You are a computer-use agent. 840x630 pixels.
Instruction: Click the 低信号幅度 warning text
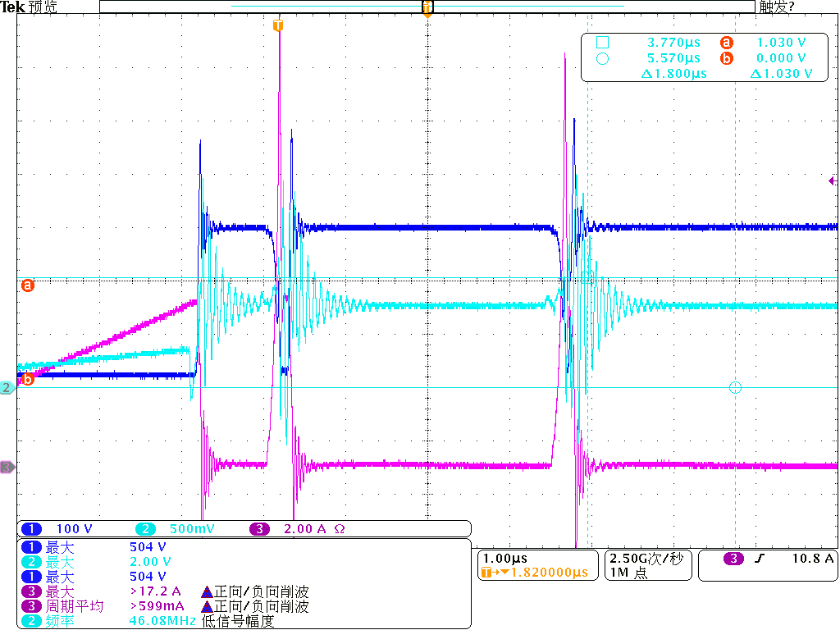pos(238,621)
